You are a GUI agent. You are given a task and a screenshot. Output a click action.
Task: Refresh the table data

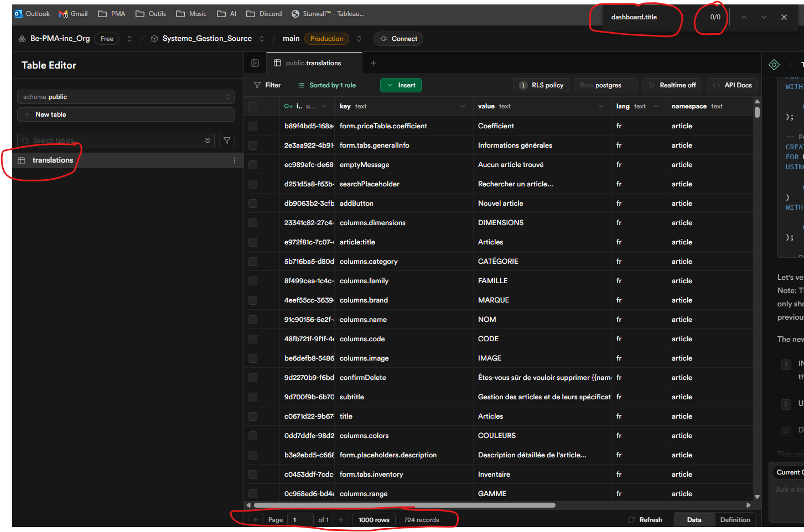(645, 520)
